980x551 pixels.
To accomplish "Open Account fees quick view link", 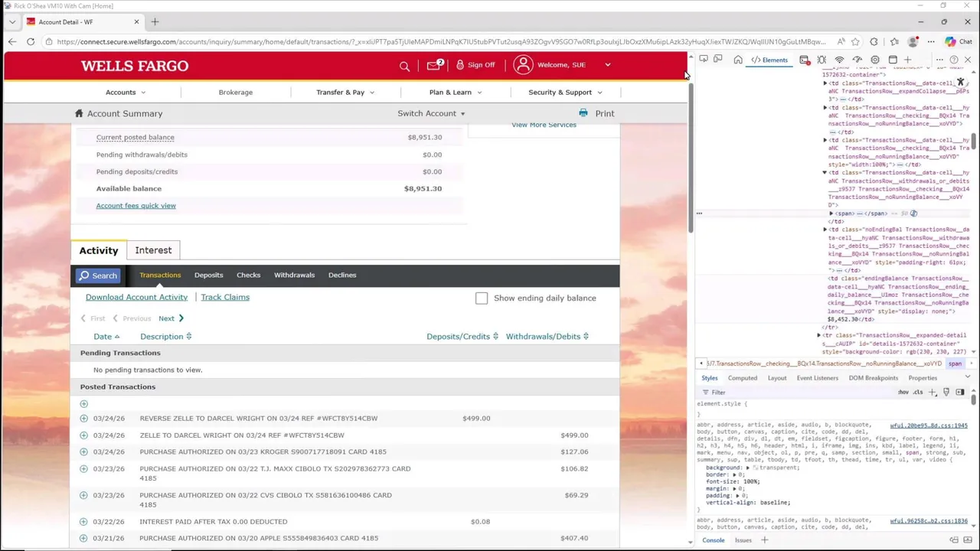I will coord(136,205).
